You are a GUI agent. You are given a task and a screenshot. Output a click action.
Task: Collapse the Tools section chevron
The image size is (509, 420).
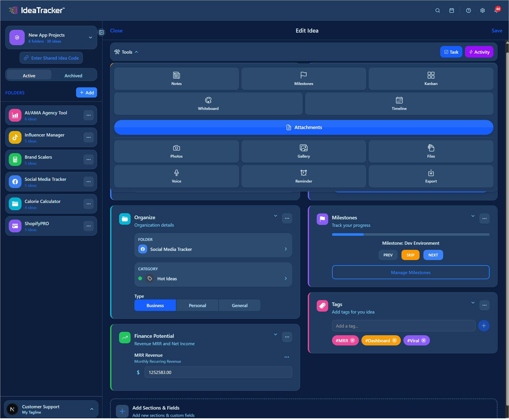tap(137, 52)
